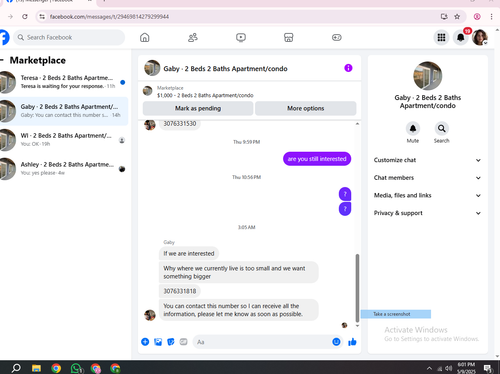Open Gaby conversation in Marketplace list
The height and width of the screenshot is (374, 500).
coord(64,111)
